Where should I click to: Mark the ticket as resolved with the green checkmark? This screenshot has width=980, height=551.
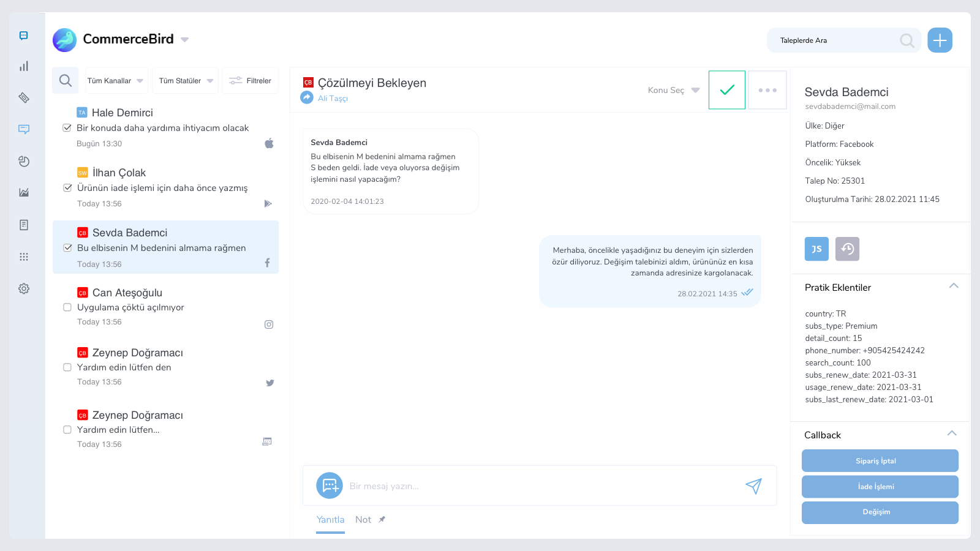click(727, 90)
